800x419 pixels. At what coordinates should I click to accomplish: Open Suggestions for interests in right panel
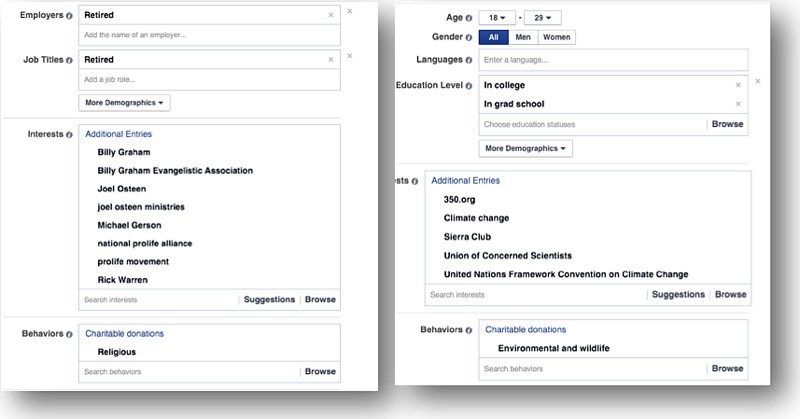pyautogui.click(x=678, y=294)
